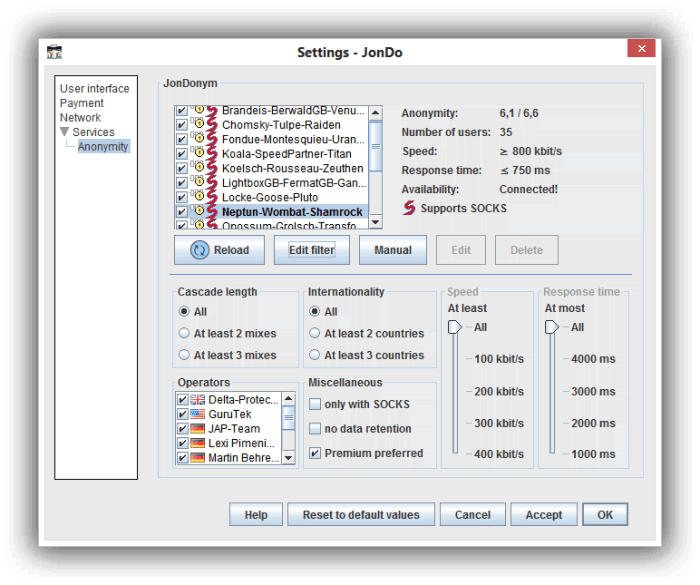The width and height of the screenshot is (700, 585).
Task: Set response time slider to 2000 ms mark
Action: [552, 423]
